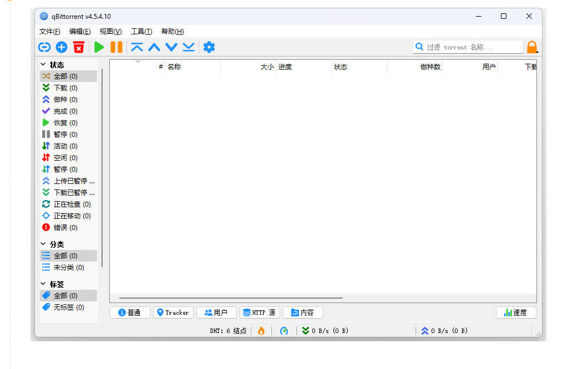Switch to the Tracker tab
The height and width of the screenshot is (369, 588).
[173, 312]
